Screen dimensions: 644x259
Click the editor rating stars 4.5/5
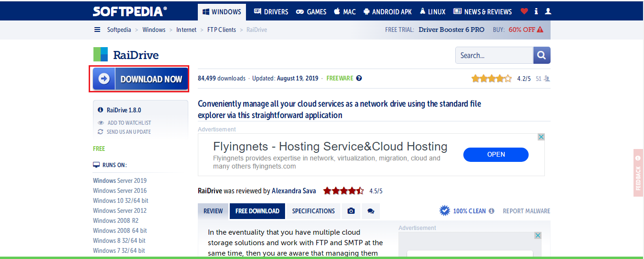coord(343,191)
